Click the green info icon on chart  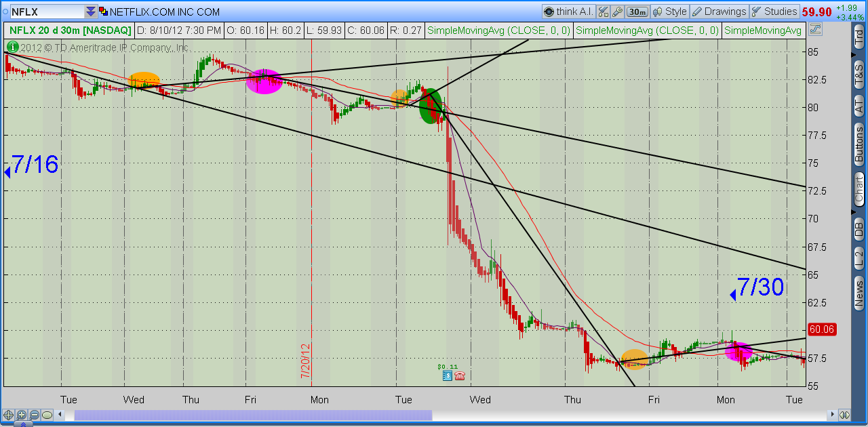[12, 47]
